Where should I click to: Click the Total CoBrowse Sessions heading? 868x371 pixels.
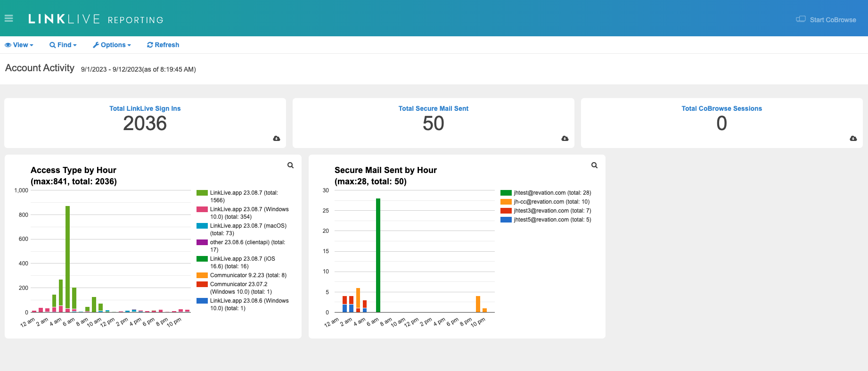point(721,108)
